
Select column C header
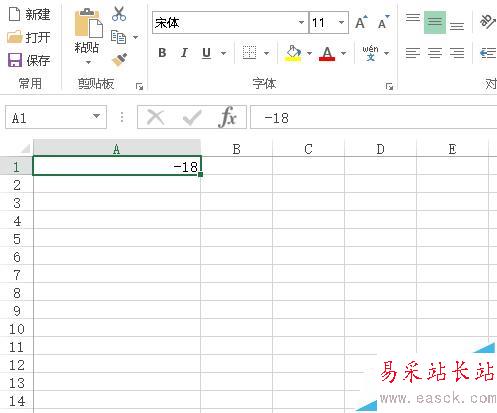[309, 148]
